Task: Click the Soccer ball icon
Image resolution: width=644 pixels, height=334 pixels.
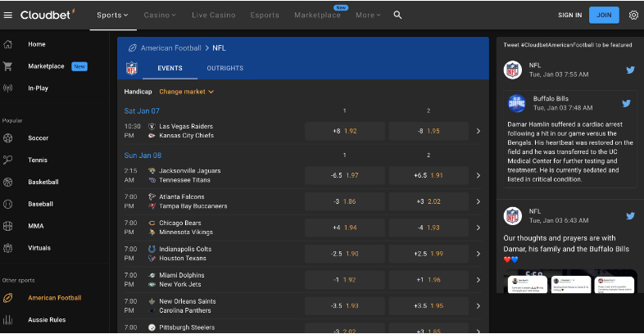Action: pyautogui.click(x=8, y=138)
